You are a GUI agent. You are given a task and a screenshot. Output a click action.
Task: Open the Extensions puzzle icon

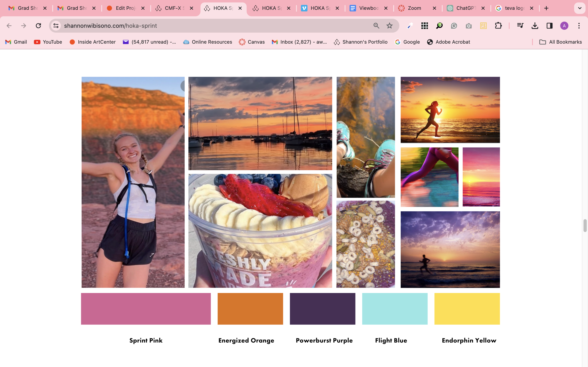[x=498, y=26]
